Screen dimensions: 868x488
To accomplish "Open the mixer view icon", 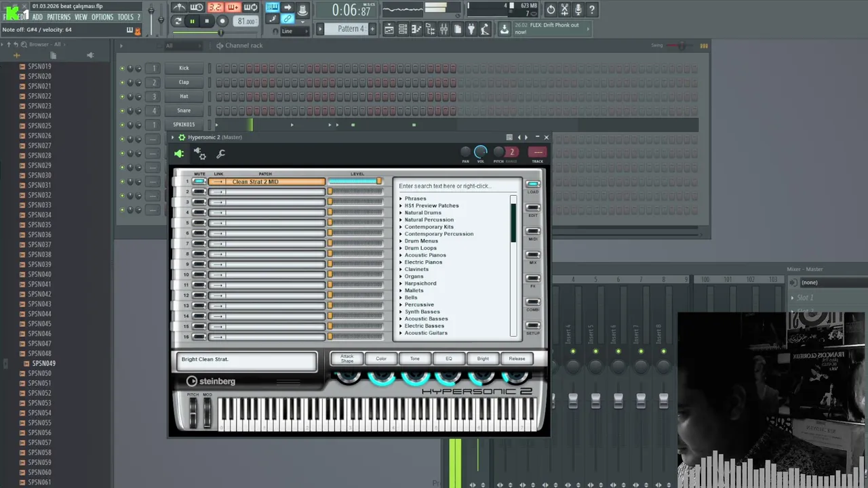I will [443, 29].
